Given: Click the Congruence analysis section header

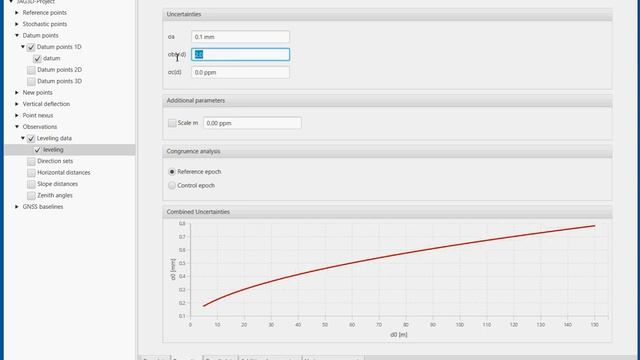Looking at the screenshot, I should [387, 151].
